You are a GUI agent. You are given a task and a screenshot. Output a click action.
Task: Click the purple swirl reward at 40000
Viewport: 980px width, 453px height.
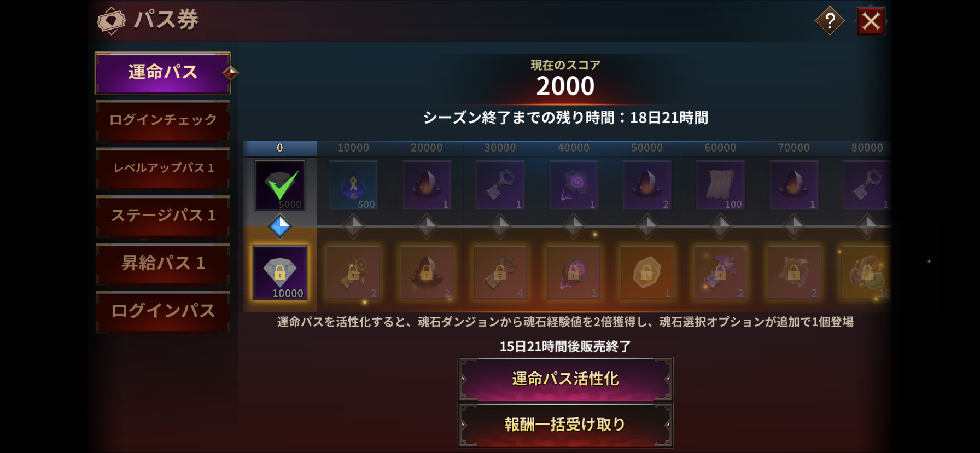tap(574, 185)
